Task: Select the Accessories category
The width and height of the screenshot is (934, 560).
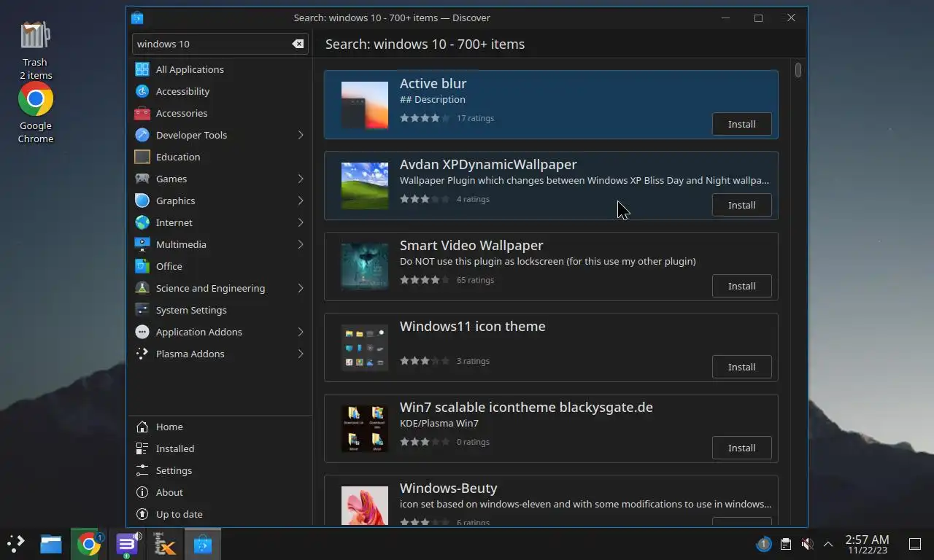Action: (x=220, y=113)
